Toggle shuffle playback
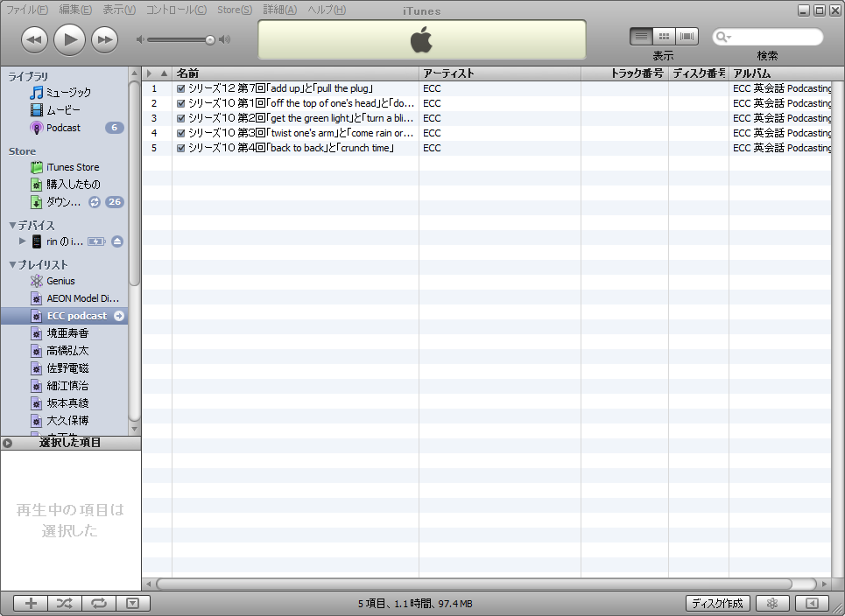The height and width of the screenshot is (616, 845). click(65, 603)
